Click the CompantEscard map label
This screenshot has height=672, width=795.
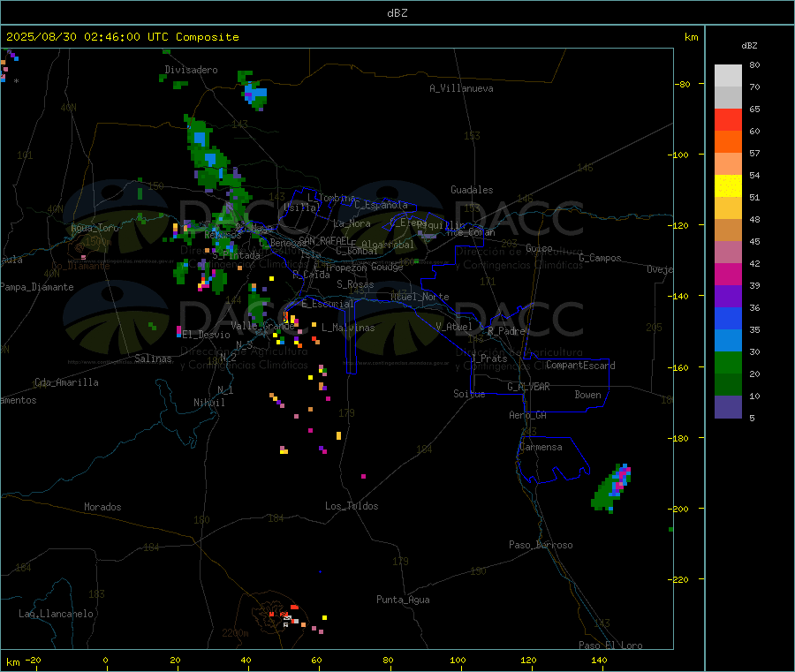point(580,365)
